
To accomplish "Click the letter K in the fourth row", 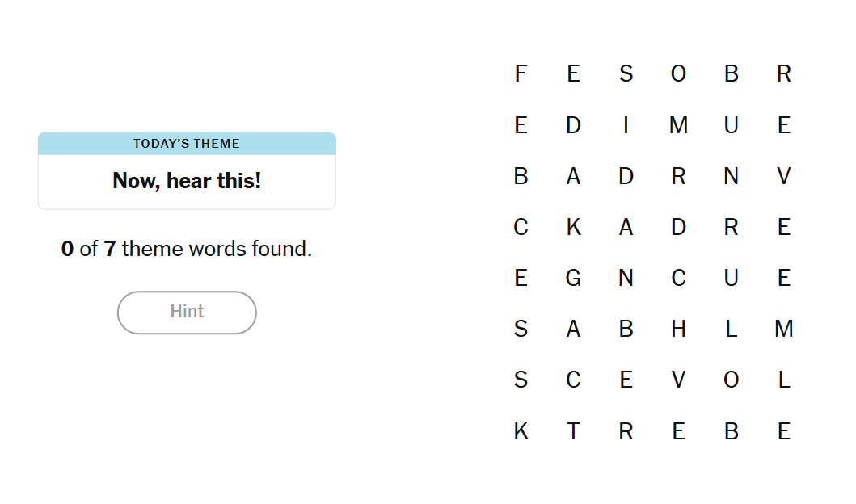I will pyautogui.click(x=573, y=227).
